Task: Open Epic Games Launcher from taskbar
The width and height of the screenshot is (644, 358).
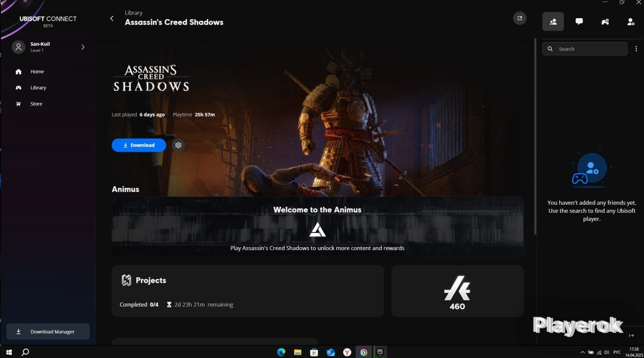Action: click(380, 352)
